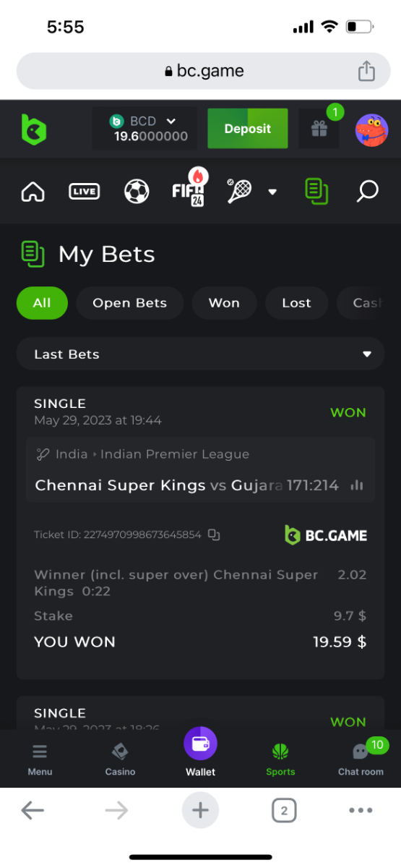Expand the Last Bets filter dropdown
Screen dimensions: 401x868
click(x=200, y=354)
